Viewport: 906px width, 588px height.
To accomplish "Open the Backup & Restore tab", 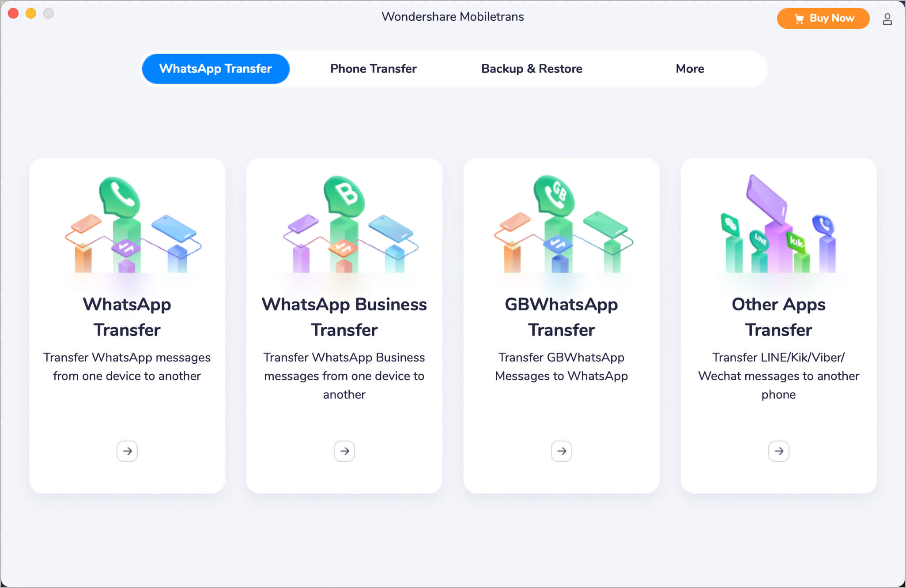I will tap(532, 69).
